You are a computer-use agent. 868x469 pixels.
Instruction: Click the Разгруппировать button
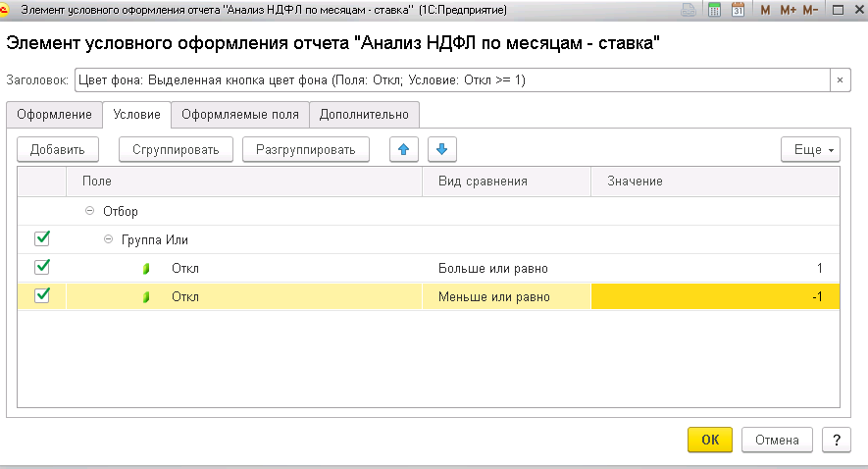pyautogui.click(x=306, y=149)
